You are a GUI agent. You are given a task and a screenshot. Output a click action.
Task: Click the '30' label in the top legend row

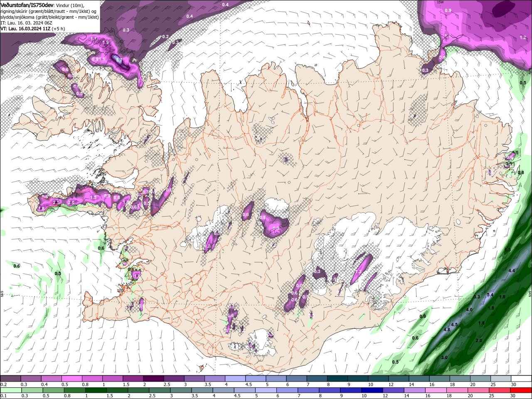(514, 384)
